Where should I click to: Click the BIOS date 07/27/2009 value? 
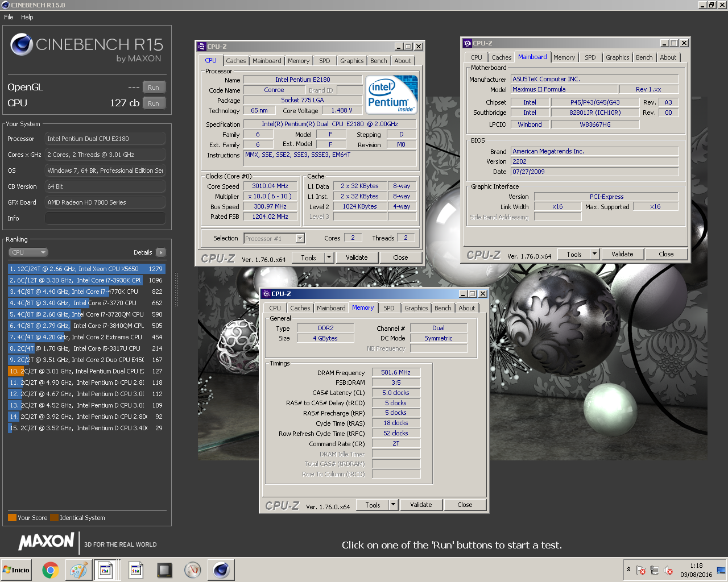[594, 172]
